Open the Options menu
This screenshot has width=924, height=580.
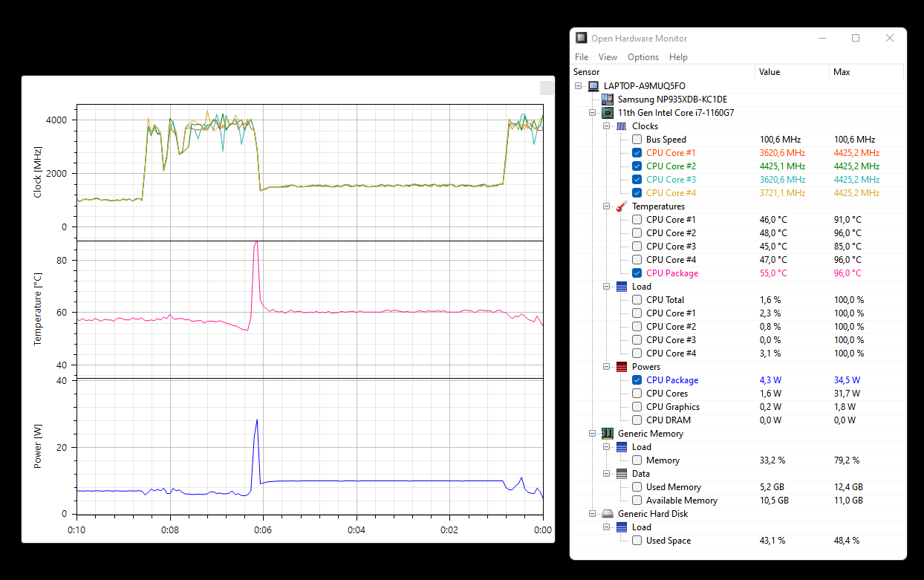[643, 57]
